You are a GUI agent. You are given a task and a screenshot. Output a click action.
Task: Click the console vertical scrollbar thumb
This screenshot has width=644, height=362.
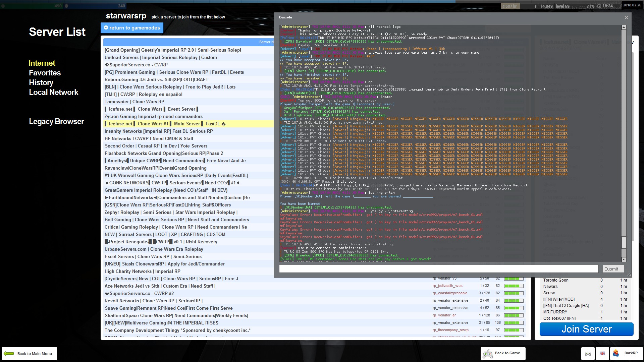point(624,243)
